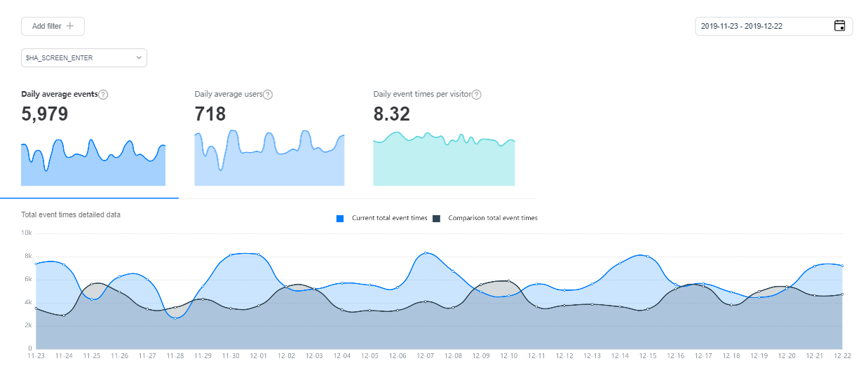Click the blue data point at 12-15
This screenshot has width=868, height=375.
[648, 257]
